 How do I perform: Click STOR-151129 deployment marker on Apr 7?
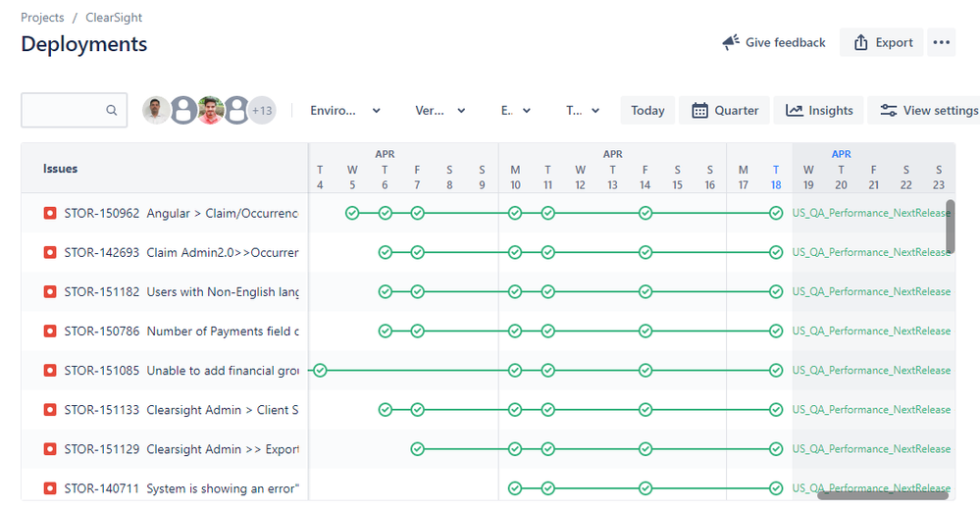(x=418, y=449)
